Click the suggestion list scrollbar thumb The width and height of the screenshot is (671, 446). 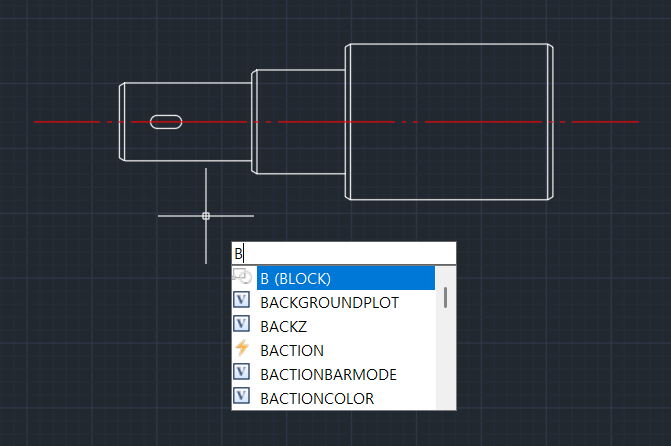point(445,297)
